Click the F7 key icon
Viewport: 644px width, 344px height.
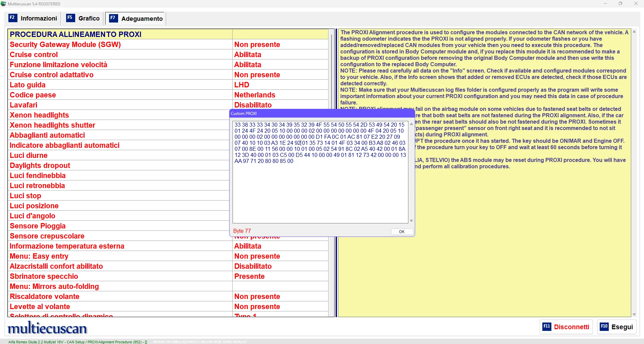coord(113,18)
